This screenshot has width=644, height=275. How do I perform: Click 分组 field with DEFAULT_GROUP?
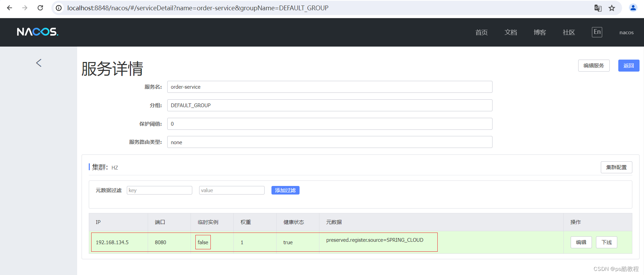point(330,105)
